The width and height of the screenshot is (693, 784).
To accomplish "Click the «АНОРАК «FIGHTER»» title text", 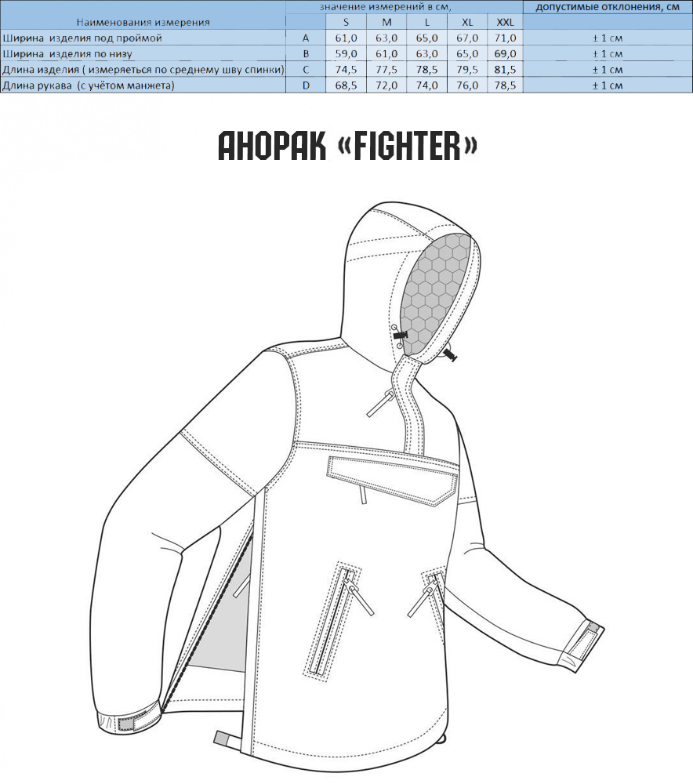I will coord(346,146).
